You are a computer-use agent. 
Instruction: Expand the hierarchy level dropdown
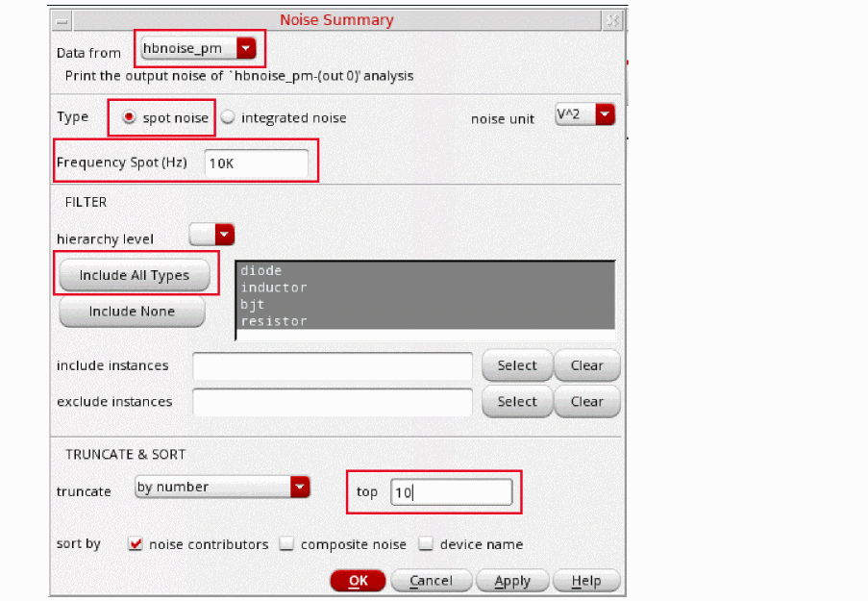(211, 235)
